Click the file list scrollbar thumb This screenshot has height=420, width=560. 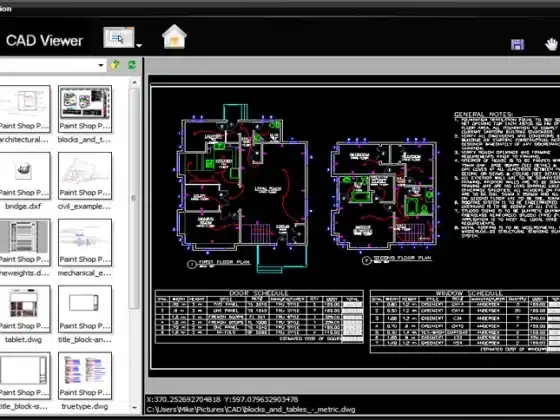pos(134,198)
